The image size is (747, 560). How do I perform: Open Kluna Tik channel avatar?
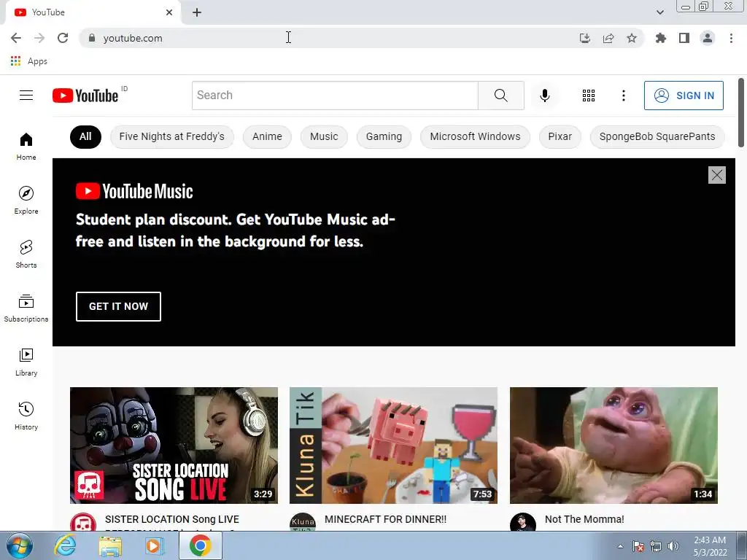coord(303,522)
